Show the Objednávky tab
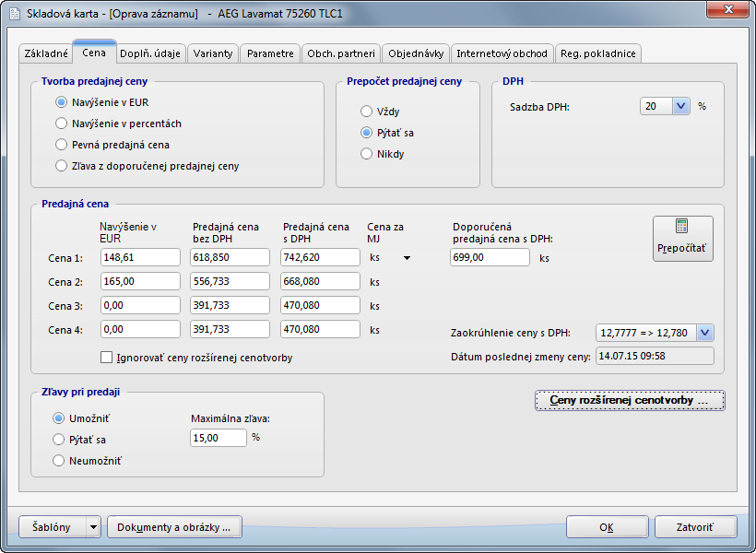This screenshot has height=553, width=756. pyautogui.click(x=416, y=53)
